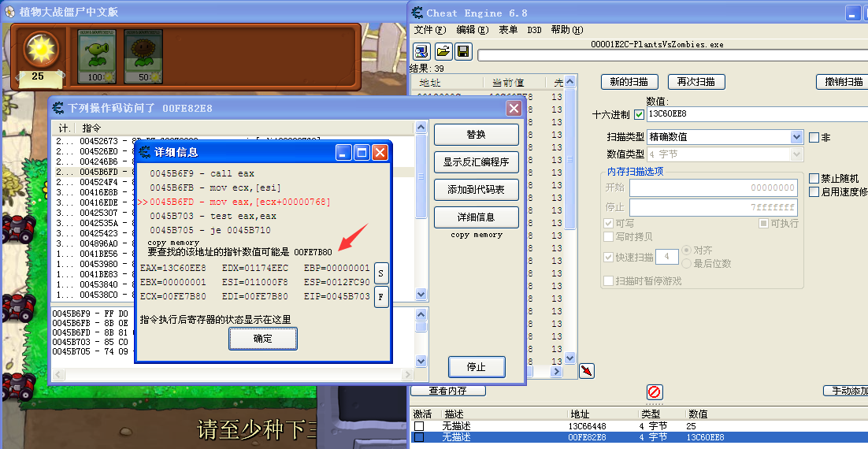The width and height of the screenshot is (868, 449).
Task: Enable the 禁止随机 checkbox
Action: pos(814,178)
